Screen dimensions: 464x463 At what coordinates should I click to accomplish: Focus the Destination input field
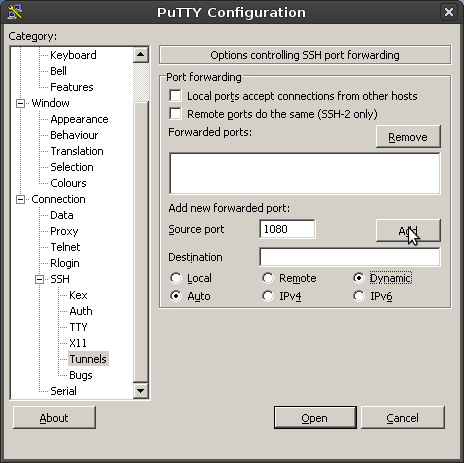pyautogui.click(x=350, y=257)
